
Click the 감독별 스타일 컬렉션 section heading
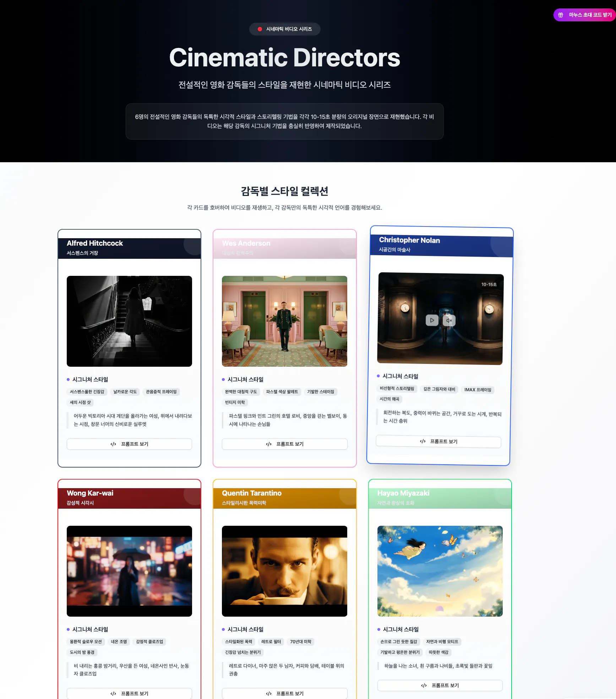click(285, 191)
